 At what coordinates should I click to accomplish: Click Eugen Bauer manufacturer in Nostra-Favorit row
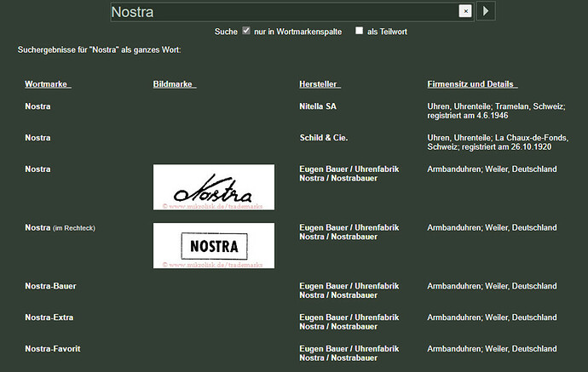coord(349,353)
